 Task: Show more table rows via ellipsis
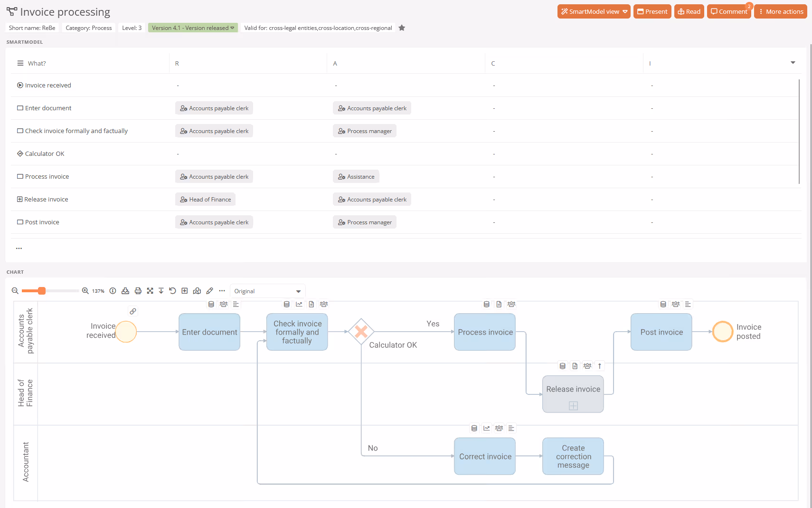tap(19, 249)
